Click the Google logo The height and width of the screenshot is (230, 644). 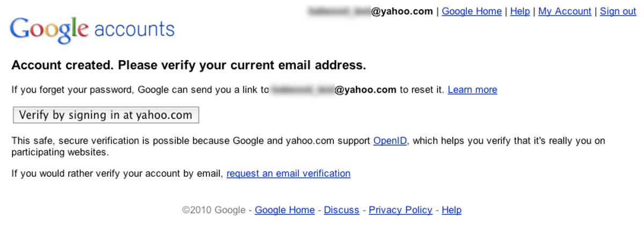(x=48, y=29)
